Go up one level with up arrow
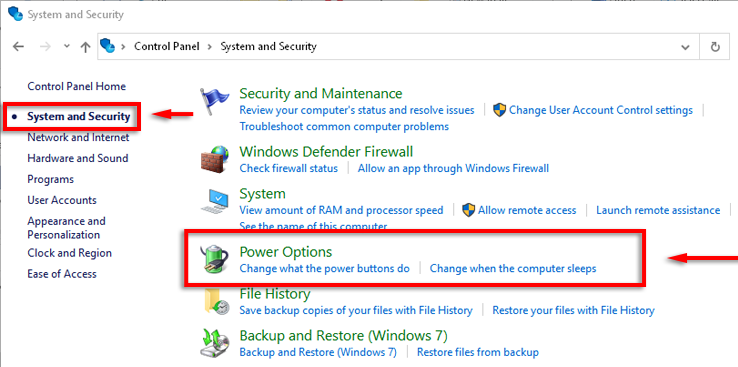Image resolution: width=738 pixels, height=367 pixels. coord(85,47)
